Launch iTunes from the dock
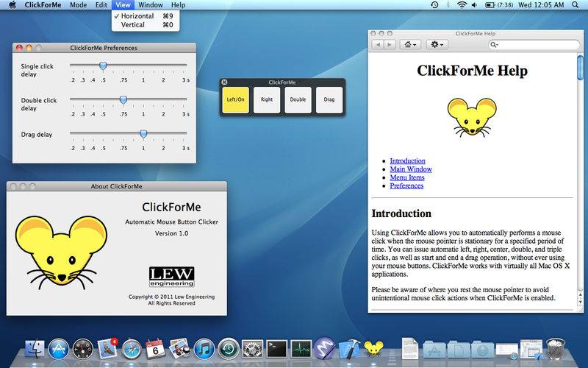The height and width of the screenshot is (368, 588). coord(204,349)
